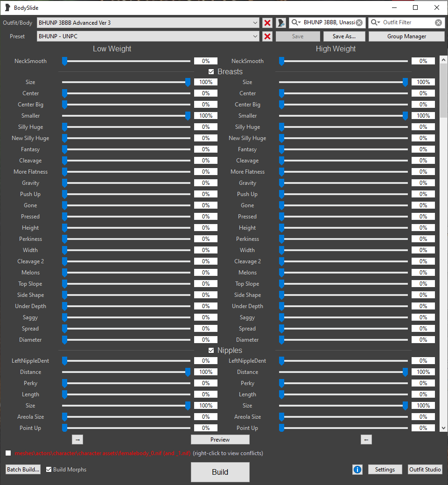Image resolution: width=448 pixels, height=485 pixels.
Task: Copy low weight values to high weight arrow
Action: coord(77,440)
